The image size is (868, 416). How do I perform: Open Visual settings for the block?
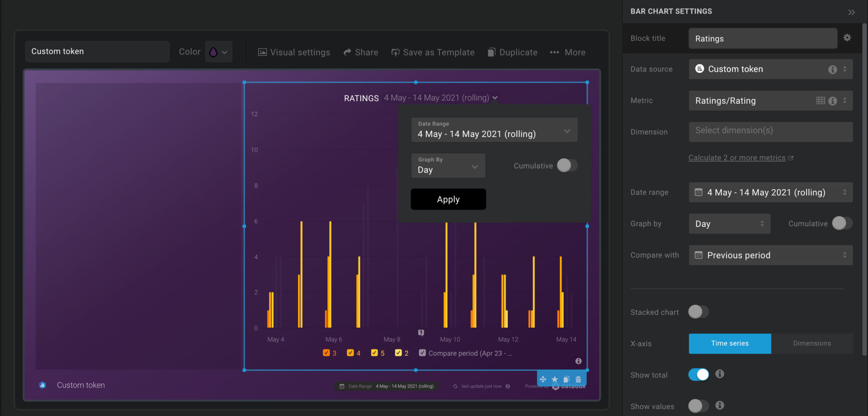(294, 52)
